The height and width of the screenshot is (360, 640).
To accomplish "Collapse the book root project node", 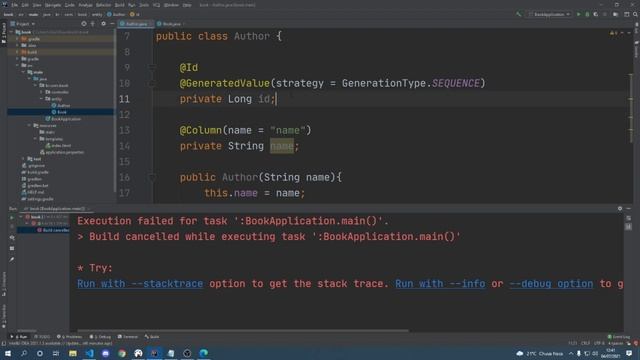I will coord(12,32).
